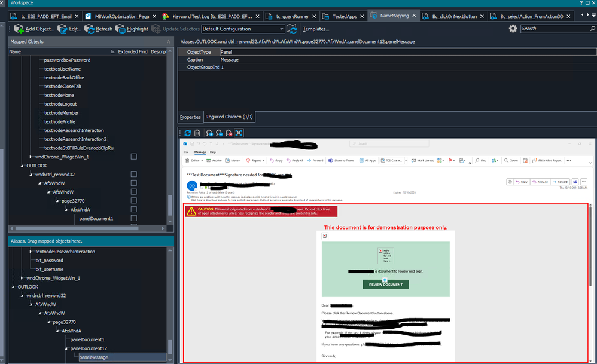Click the Add Object toolbar icon
The image size is (597, 364).
coord(19,29)
